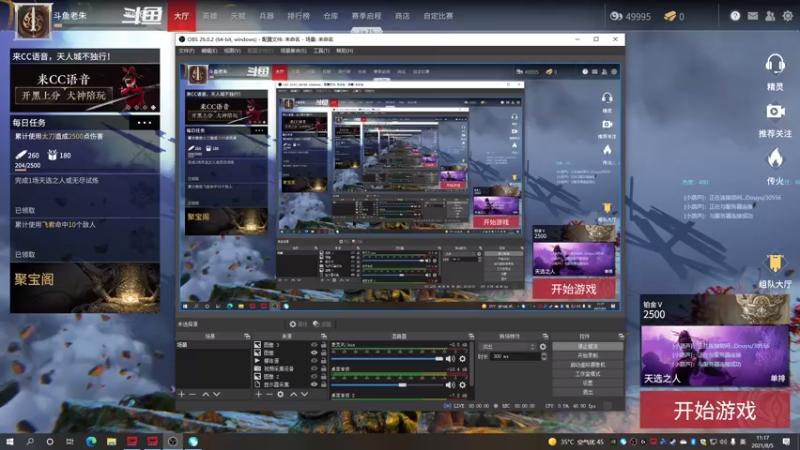Pop out the OBS sources dock panel
The height and width of the screenshot is (450, 800).
(323, 336)
